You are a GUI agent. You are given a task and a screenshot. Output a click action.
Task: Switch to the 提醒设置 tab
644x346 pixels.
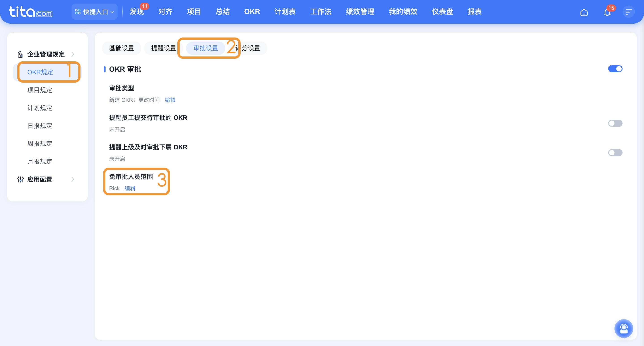pyautogui.click(x=163, y=48)
